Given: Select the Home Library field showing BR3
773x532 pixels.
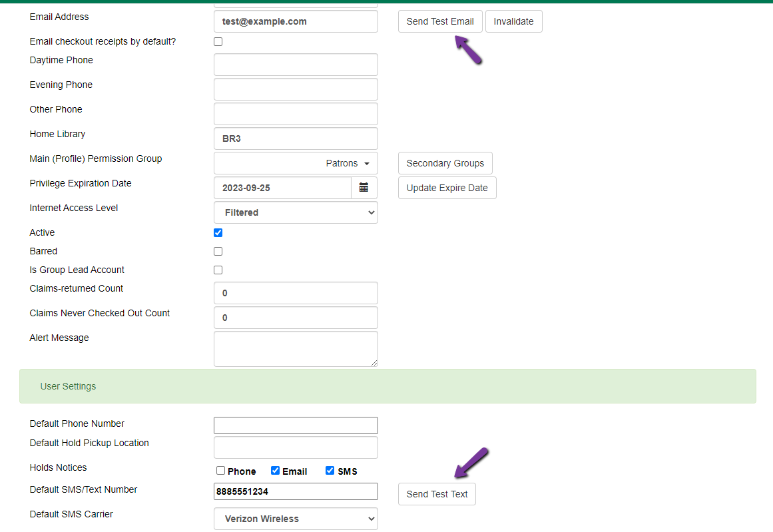Looking at the screenshot, I should pos(296,138).
